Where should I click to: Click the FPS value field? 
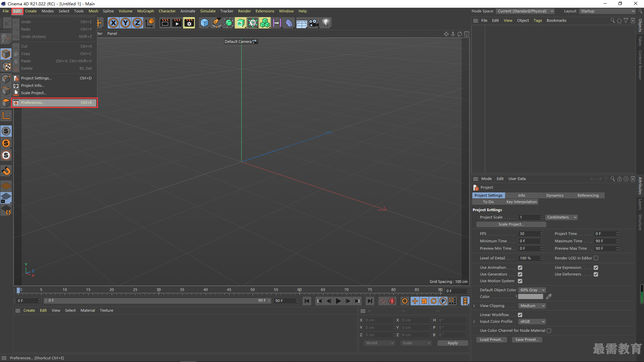530,234
